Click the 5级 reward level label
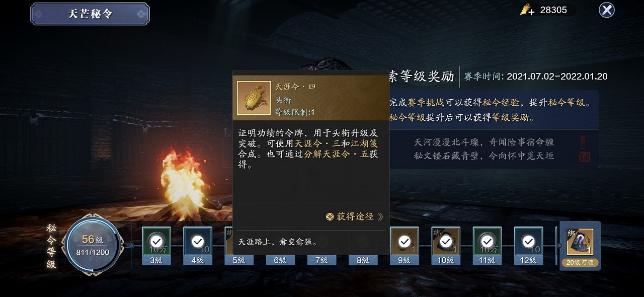 239,260
